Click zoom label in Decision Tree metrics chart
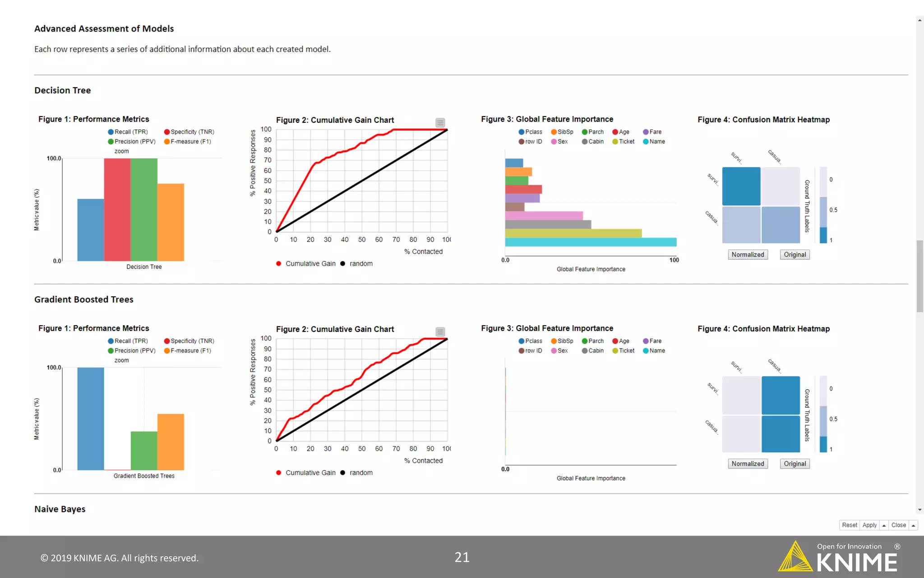This screenshot has height=578, width=924. (x=121, y=151)
